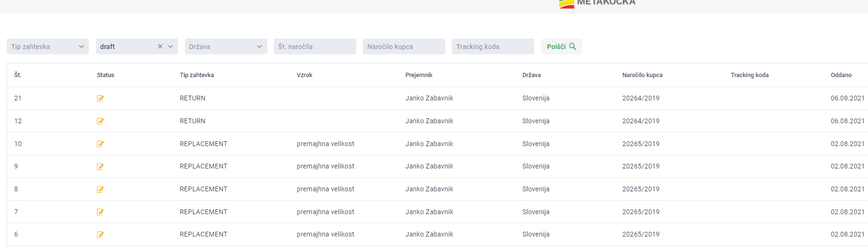Expand the Država filter dropdown

(226, 47)
